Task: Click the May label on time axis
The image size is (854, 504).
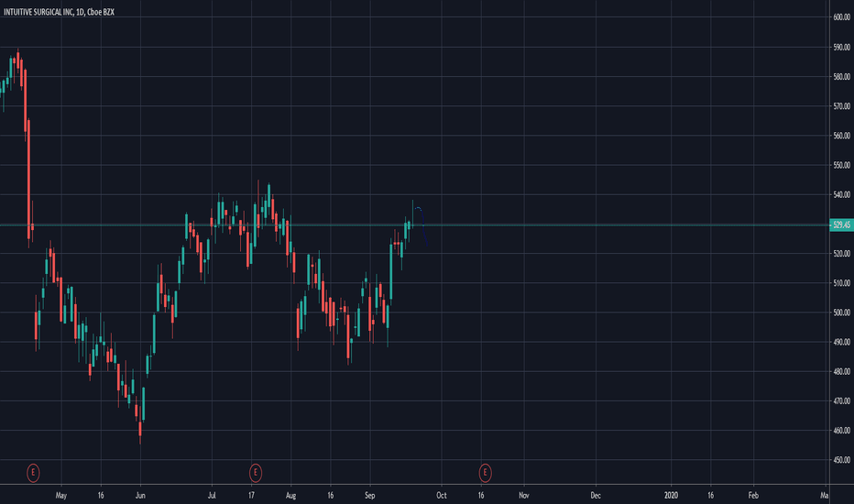Action: 61,495
